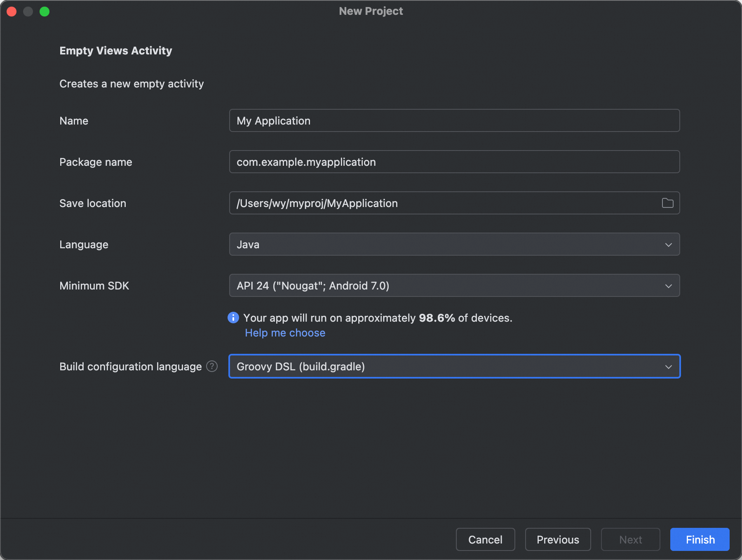This screenshot has width=742, height=560.
Task: Focus the Name field containing My Application
Action: [453, 120]
